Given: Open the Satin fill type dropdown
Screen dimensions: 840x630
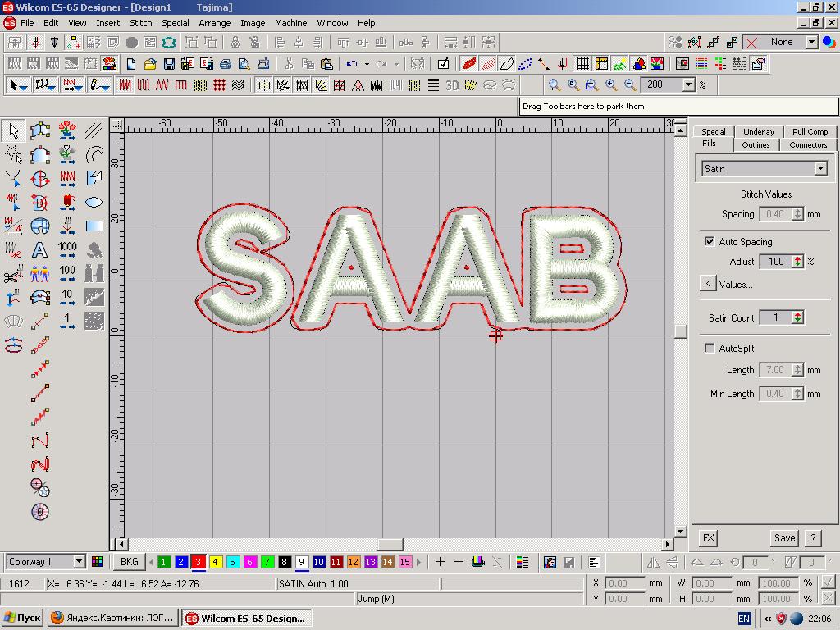Looking at the screenshot, I should 820,168.
